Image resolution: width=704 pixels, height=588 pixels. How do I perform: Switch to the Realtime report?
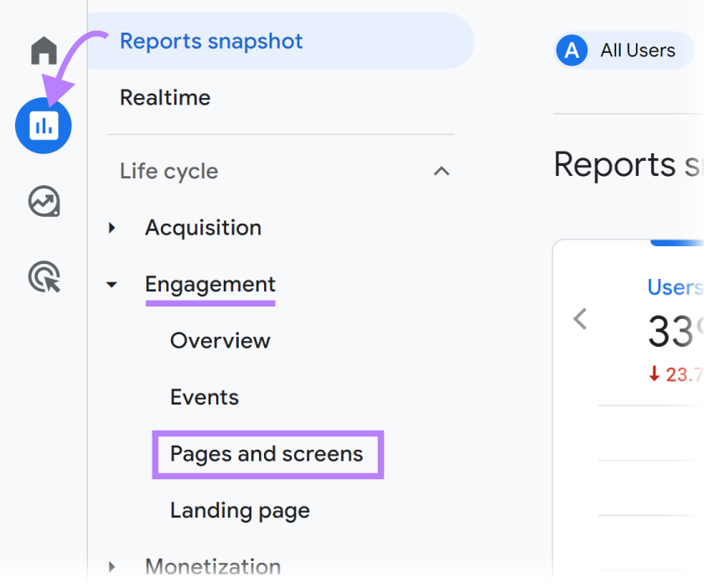pos(165,97)
